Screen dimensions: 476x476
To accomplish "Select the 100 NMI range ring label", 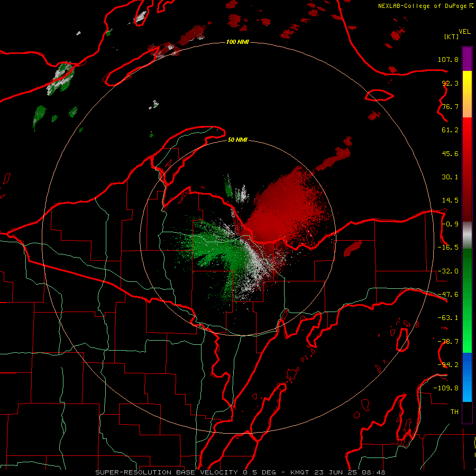I will click(237, 42).
